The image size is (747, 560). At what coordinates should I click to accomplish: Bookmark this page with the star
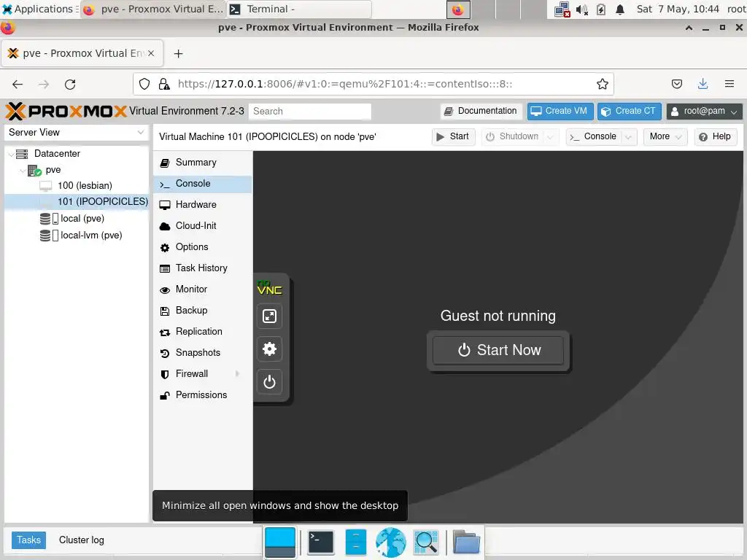pyautogui.click(x=602, y=85)
